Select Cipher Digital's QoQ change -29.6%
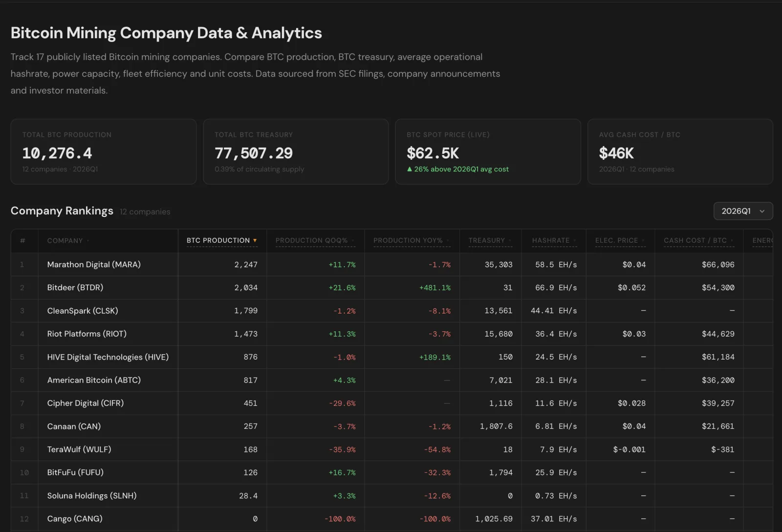782x532 pixels. tap(342, 404)
